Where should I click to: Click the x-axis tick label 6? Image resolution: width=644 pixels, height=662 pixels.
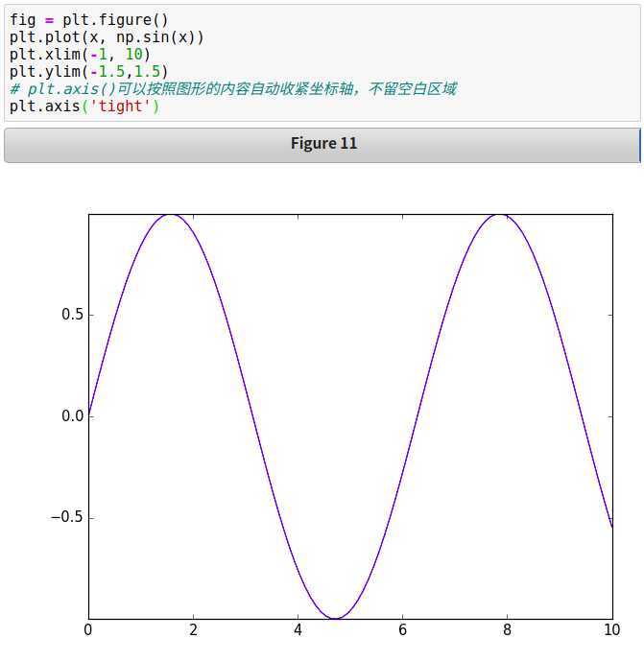(402, 630)
